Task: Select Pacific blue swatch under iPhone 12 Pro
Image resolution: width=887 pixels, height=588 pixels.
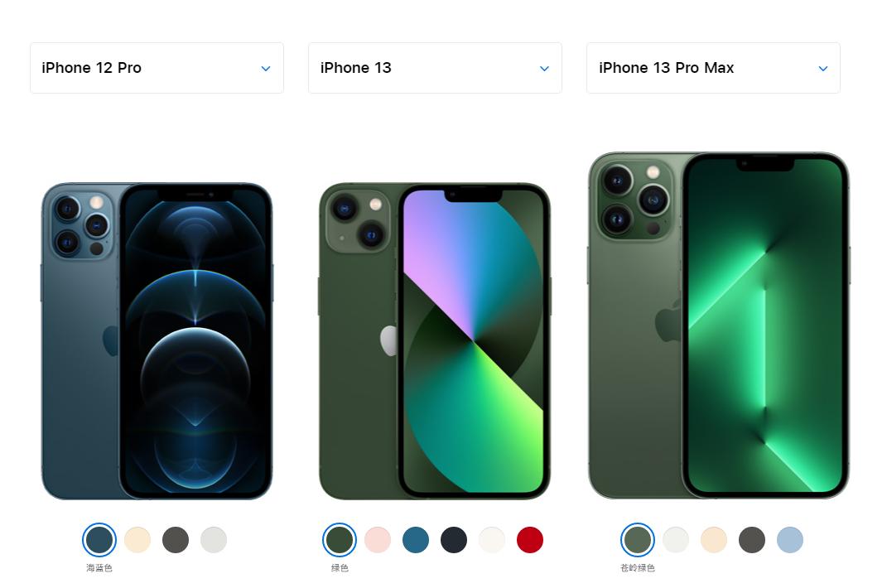Action: point(99,540)
